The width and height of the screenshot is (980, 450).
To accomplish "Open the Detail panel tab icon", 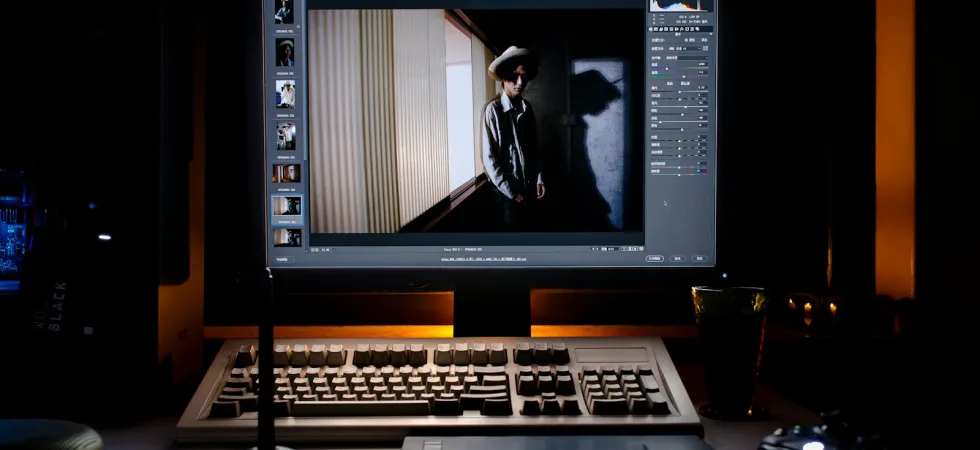I will pyautogui.click(x=661, y=29).
